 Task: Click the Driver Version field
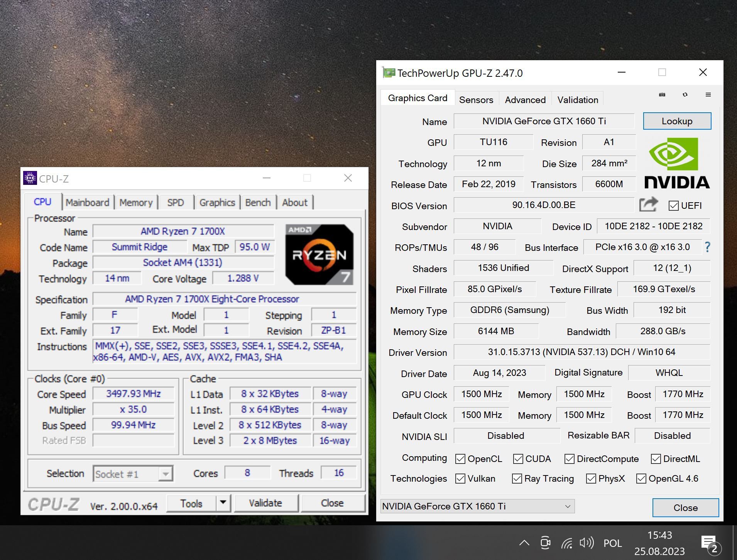(x=581, y=352)
